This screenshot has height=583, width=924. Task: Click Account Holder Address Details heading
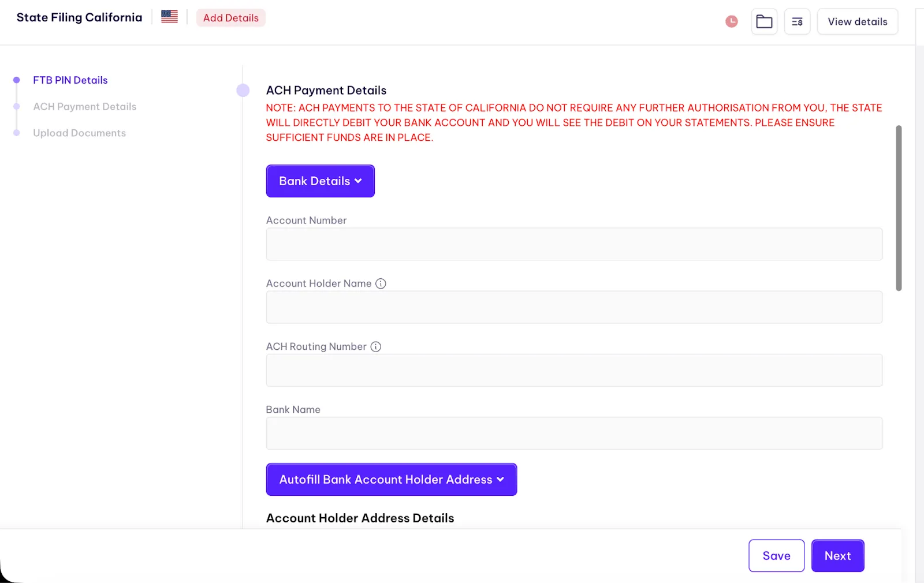(360, 518)
